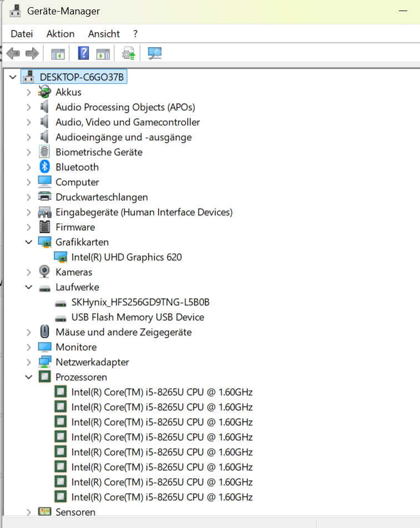
Task: Open the Datei menu
Action: (x=22, y=34)
